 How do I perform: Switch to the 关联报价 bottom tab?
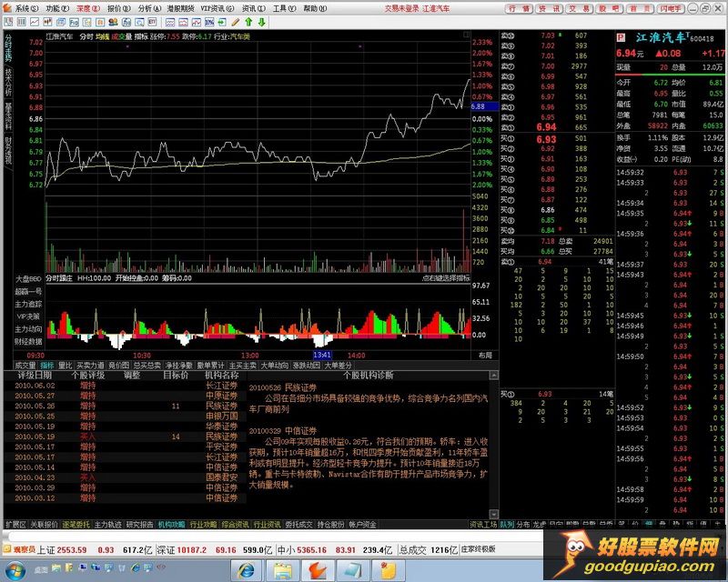[x=44, y=525]
